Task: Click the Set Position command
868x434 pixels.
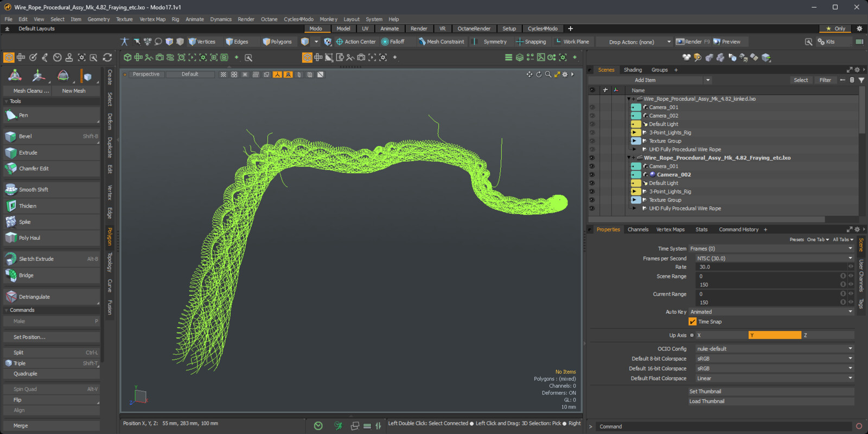Action: coord(52,337)
